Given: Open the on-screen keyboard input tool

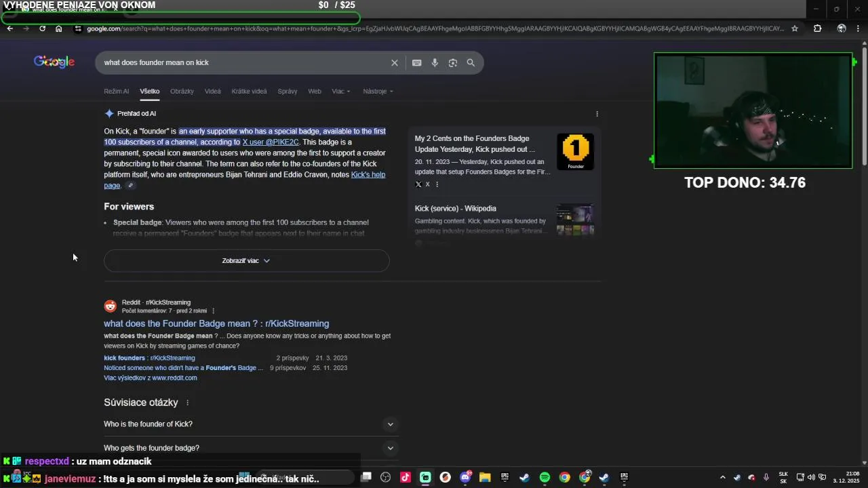Looking at the screenshot, I should 417,62.
